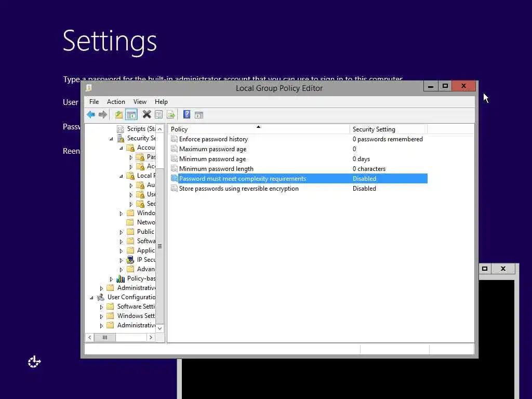The width and height of the screenshot is (532, 399).
Task: Click the policy icon beside Enforce password history
Action: 174,139
